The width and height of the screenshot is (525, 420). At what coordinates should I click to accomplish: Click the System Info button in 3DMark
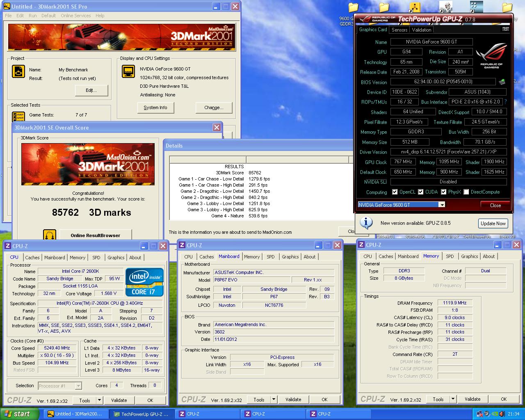tap(155, 107)
